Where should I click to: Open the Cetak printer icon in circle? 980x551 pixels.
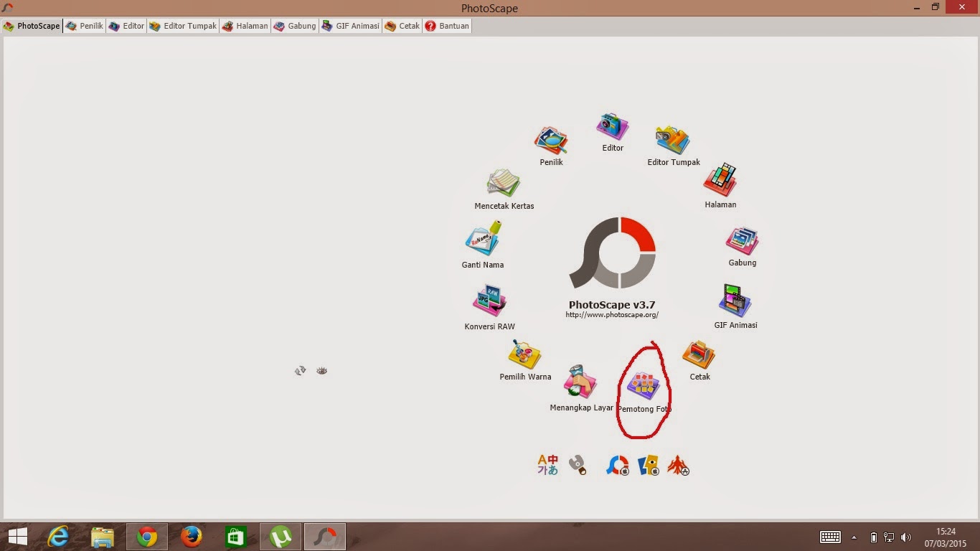point(699,355)
